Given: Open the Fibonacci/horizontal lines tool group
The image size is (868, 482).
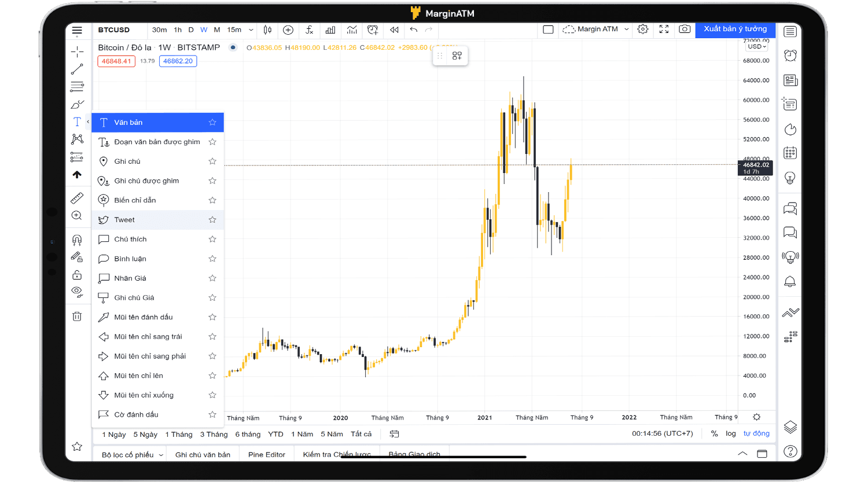Looking at the screenshot, I should (77, 87).
